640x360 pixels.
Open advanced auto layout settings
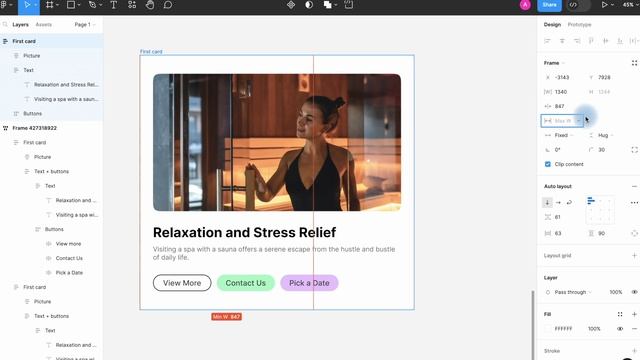click(x=634, y=202)
